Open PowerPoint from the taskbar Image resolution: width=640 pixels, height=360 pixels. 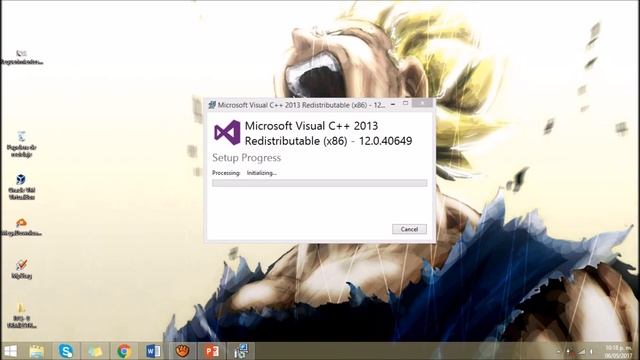[x=212, y=351]
